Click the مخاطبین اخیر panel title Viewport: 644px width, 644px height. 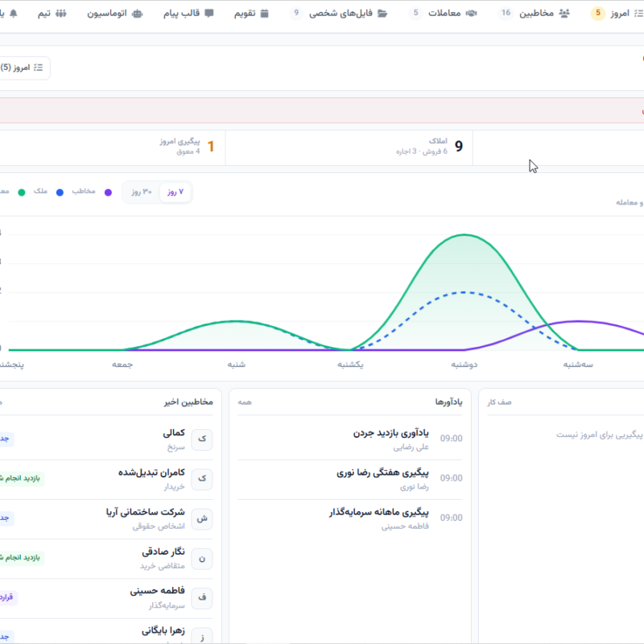click(x=188, y=402)
